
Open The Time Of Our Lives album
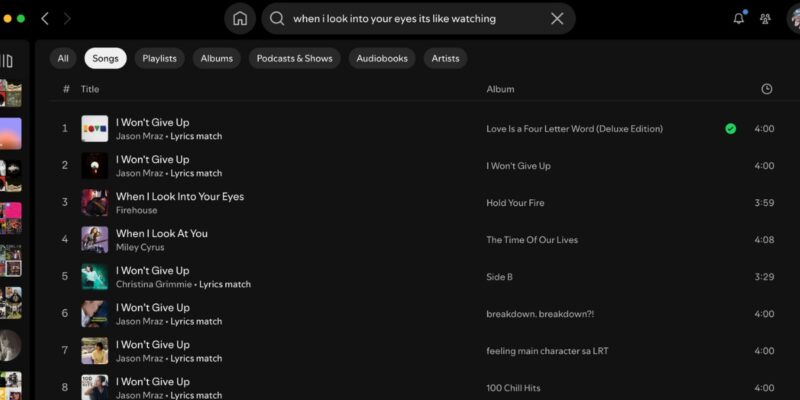[x=532, y=240]
